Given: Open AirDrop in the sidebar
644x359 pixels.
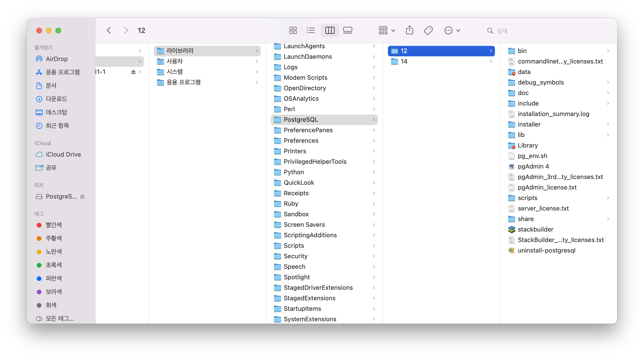Looking at the screenshot, I should tap(57, 59).
